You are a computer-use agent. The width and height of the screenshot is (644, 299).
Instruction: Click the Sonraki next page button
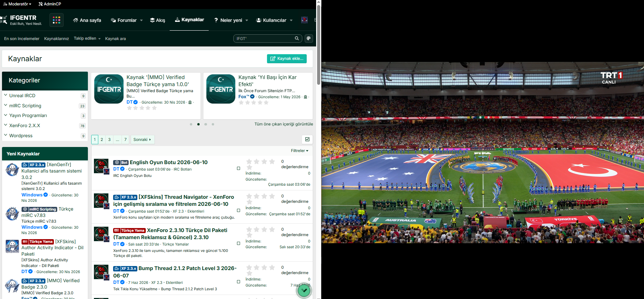pyautogui.click(x=142, y=139)
